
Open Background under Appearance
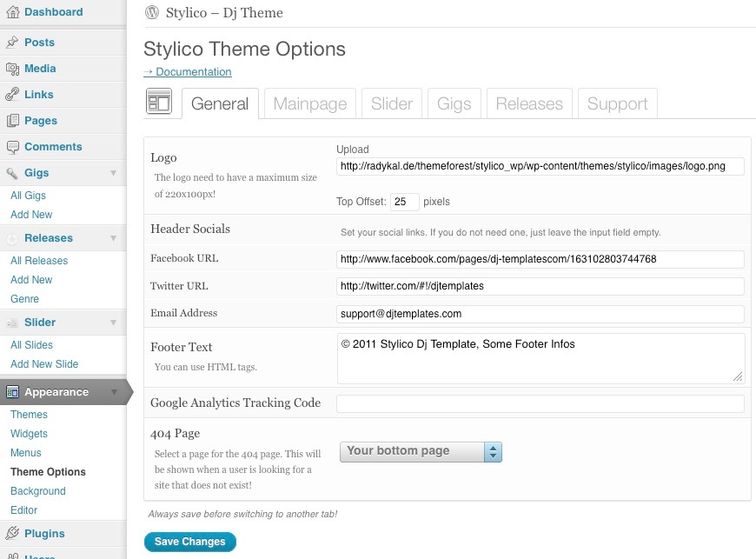[38, 491]
